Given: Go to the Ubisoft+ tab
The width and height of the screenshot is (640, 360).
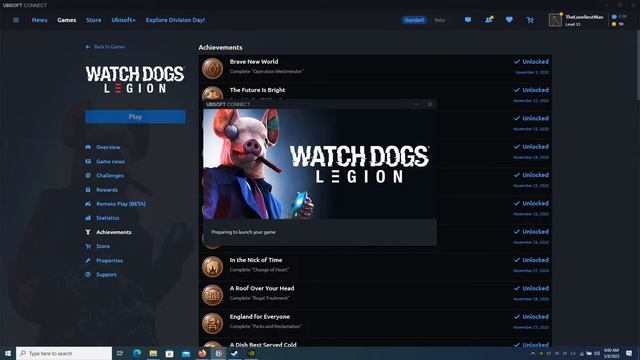Looking at the screenshot, I should [123, 20].
